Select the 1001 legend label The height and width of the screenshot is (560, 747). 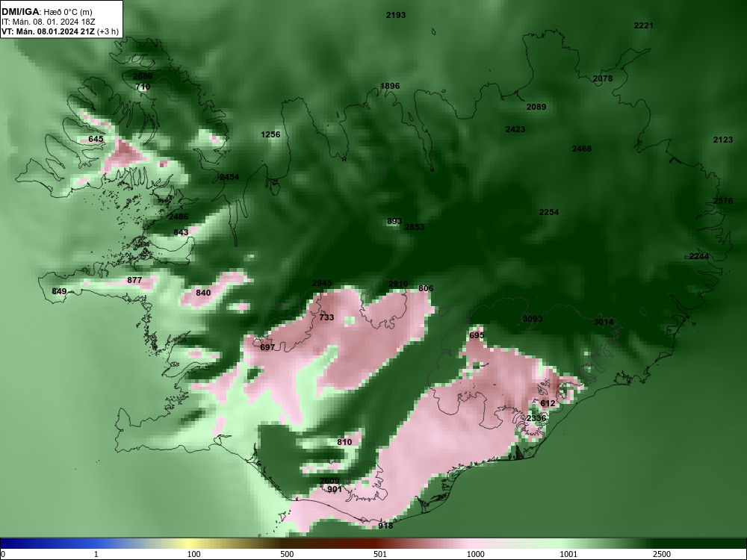tap(568, 554)
